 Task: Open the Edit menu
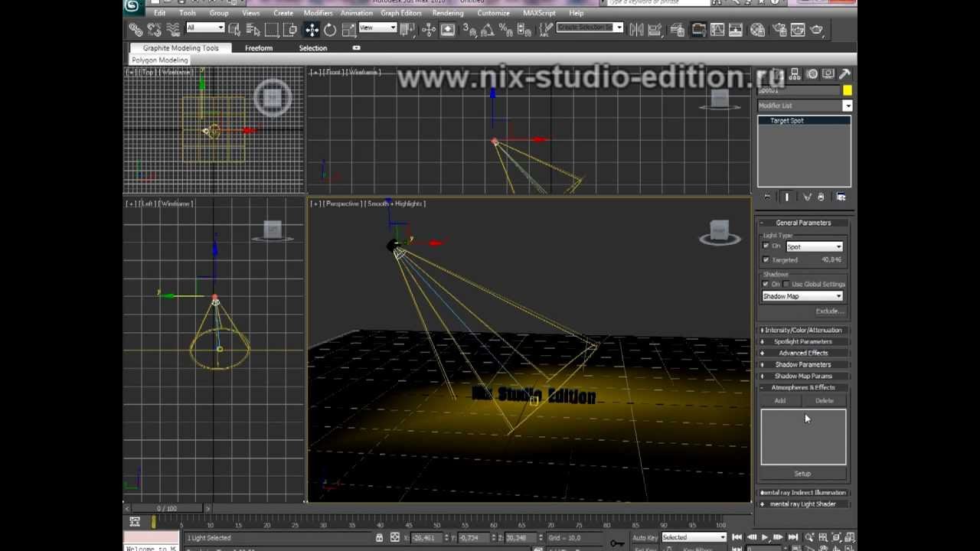159,13
